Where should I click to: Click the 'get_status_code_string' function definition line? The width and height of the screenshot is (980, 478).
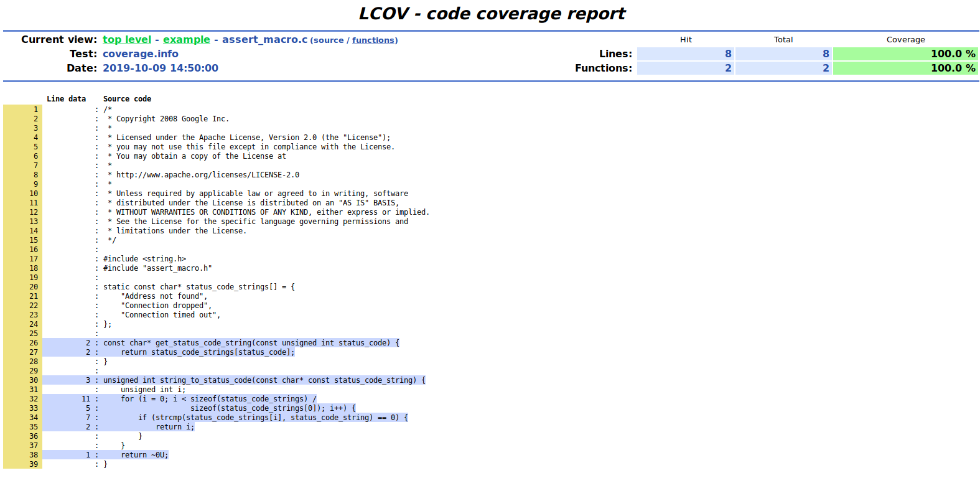tap(251, 343)
